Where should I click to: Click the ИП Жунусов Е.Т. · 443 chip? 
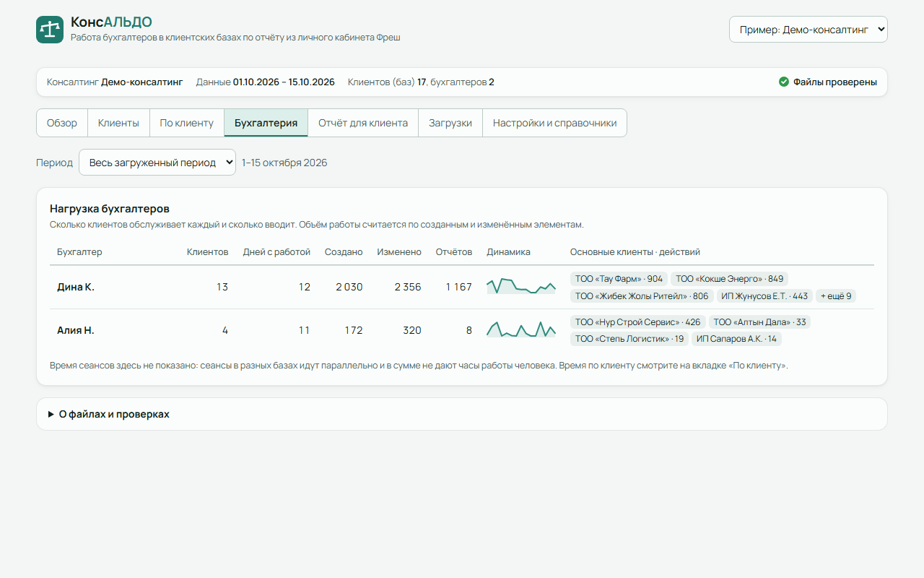click(764, 296)
